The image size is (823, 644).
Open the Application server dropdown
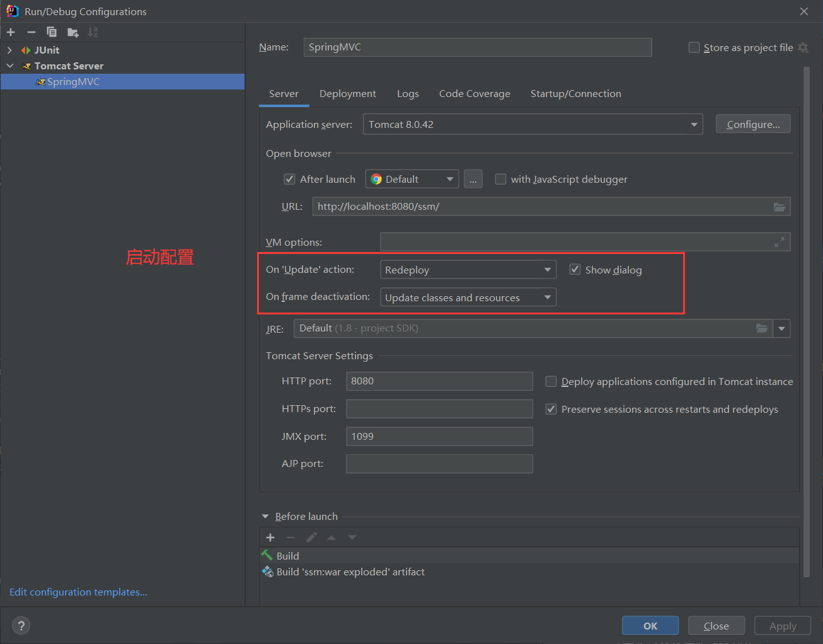click(533, 125)
